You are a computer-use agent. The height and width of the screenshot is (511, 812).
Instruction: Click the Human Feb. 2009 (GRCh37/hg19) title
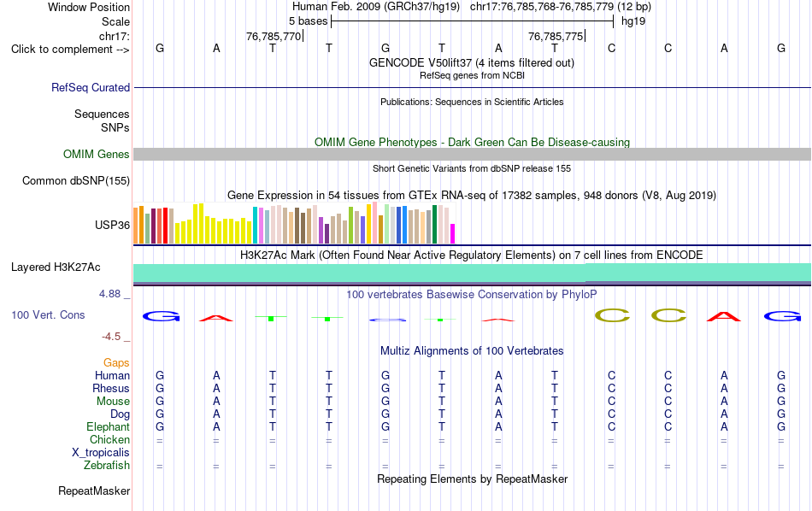[376, 7]
